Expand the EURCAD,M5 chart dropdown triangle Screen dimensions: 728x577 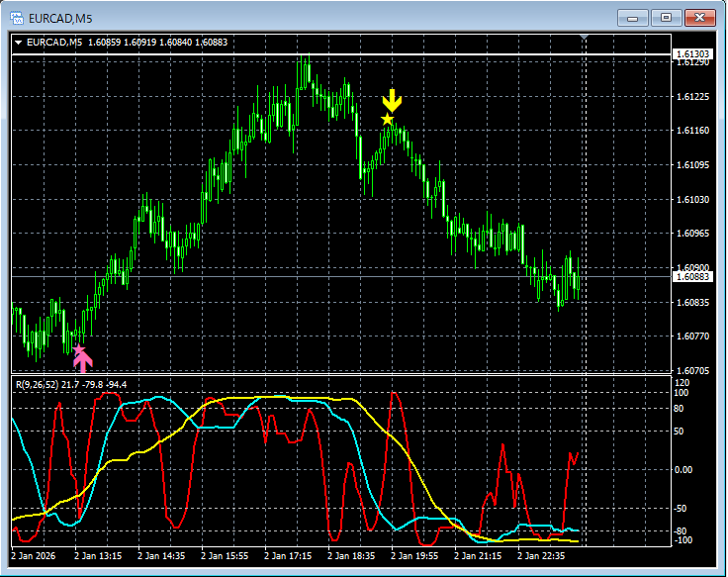tap(19, 43)
